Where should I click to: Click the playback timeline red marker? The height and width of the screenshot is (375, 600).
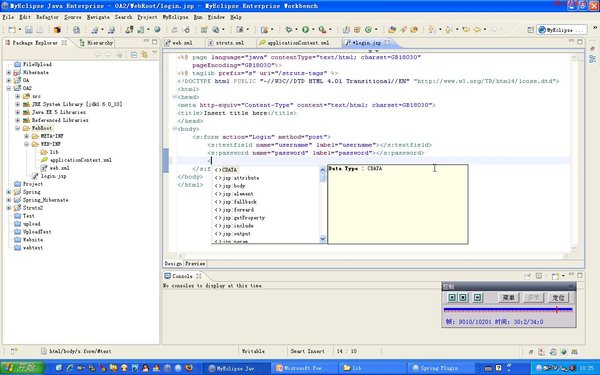click(557, 309)
